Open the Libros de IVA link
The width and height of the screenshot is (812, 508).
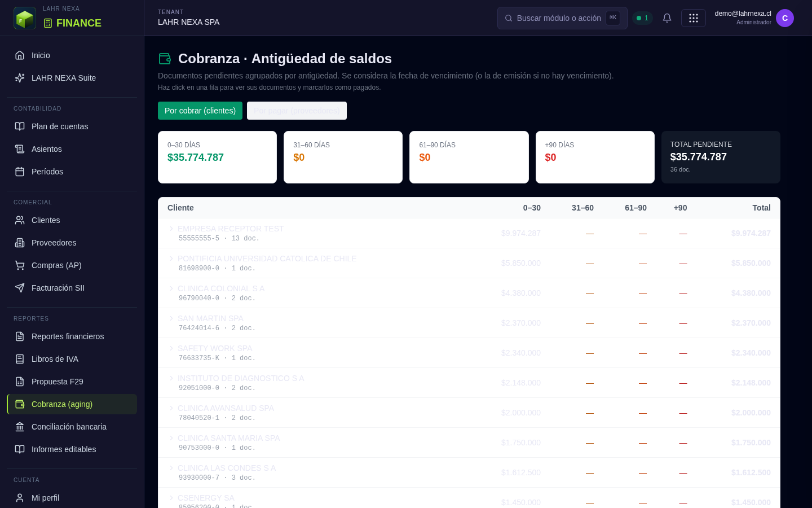click(x=72, y=359)
